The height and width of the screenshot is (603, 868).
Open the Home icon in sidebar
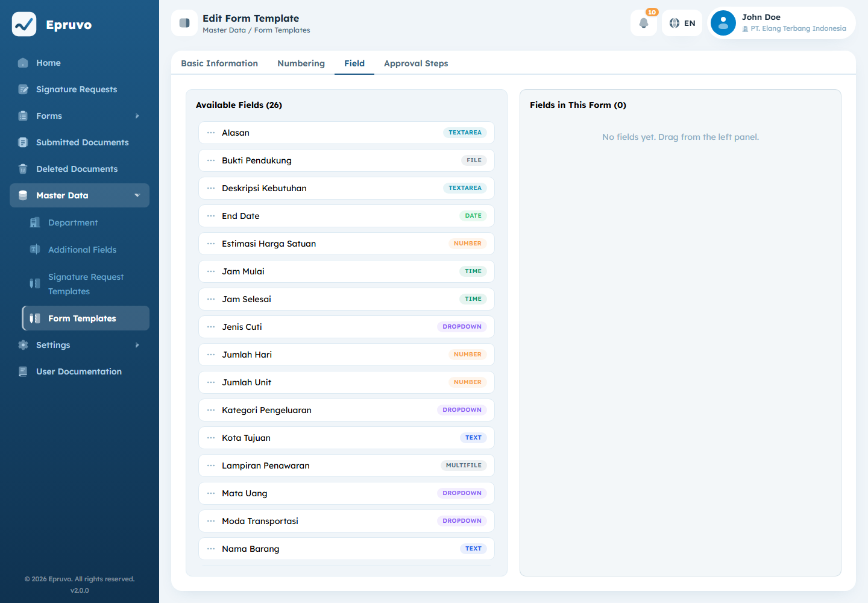pyautogui.click(x=23, y=63)
